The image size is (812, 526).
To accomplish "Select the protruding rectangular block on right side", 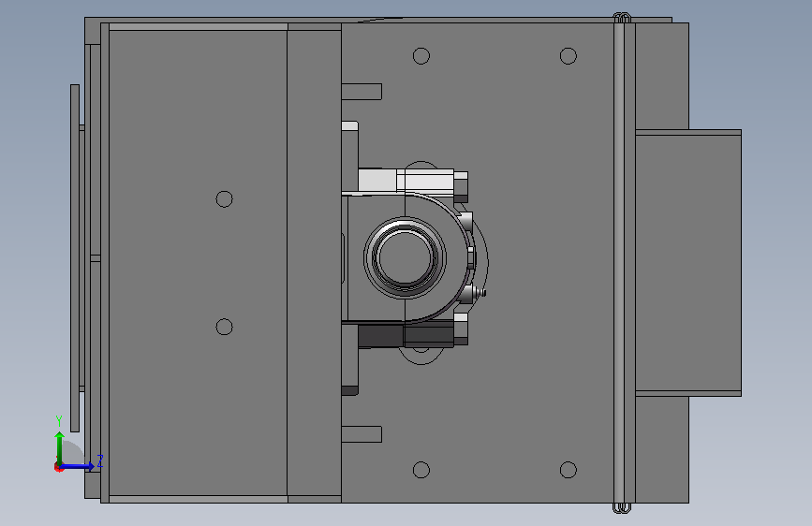I will [688, 263].
